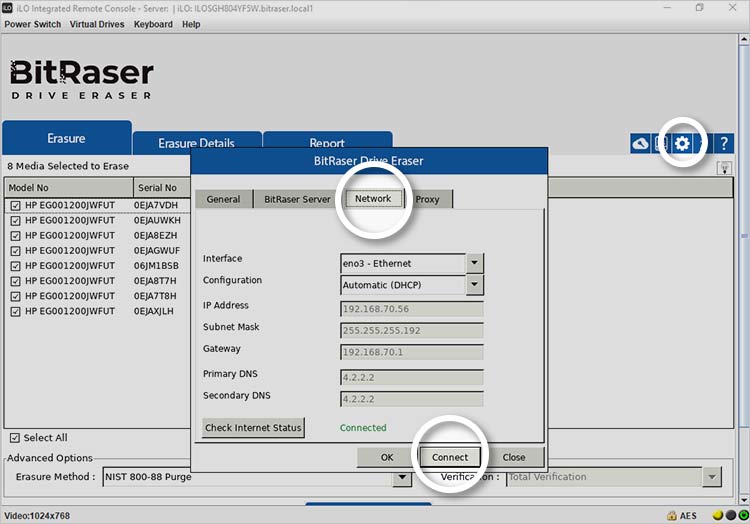This screenshot has width=750, height=524.
Task: Open help with the question mark icon
Action: click(724, 143)
